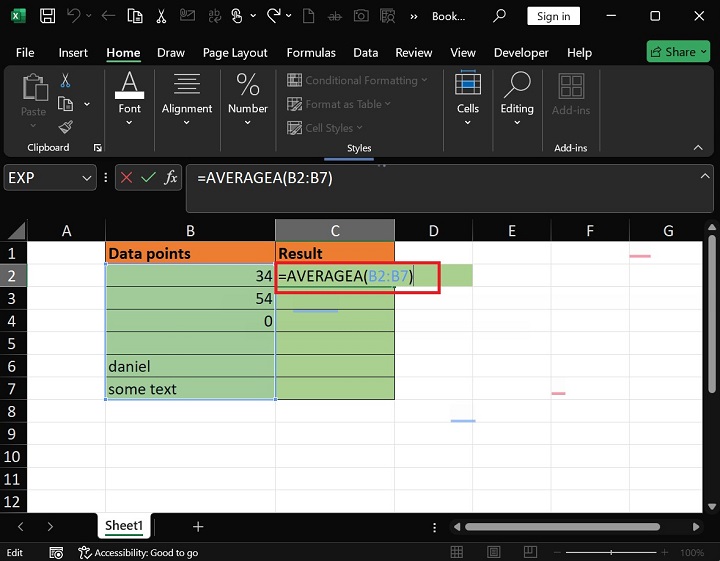Switch to the Developer tab
720x561 pixels.
pos(521,53)
